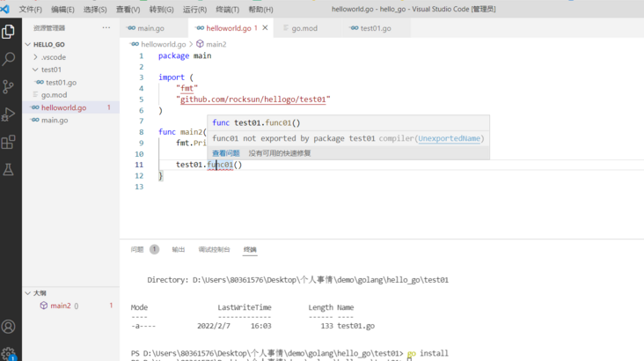This screenshot has width=644, height=361.
Task: Open the Testing flask icon
Action: click(x=8, y=169)
